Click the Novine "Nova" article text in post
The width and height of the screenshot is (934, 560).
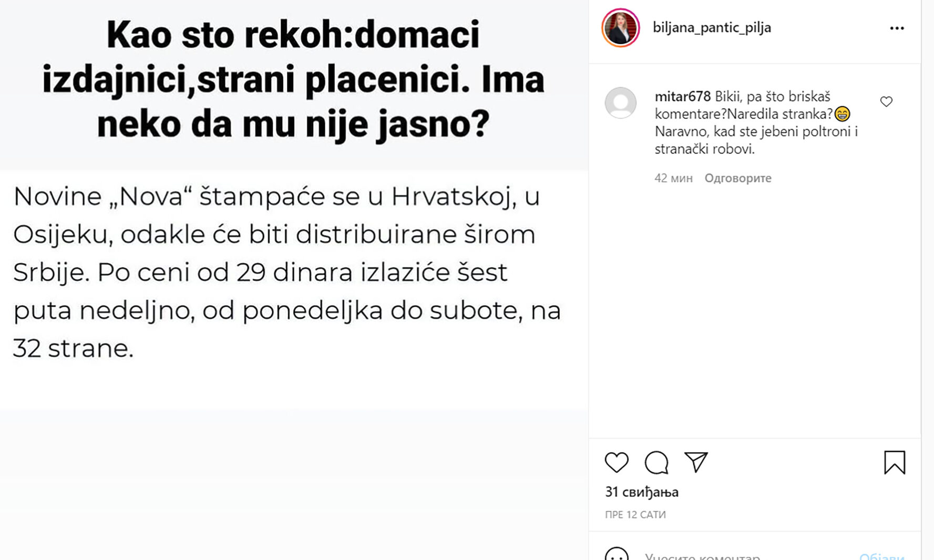(x=286, y=272)
